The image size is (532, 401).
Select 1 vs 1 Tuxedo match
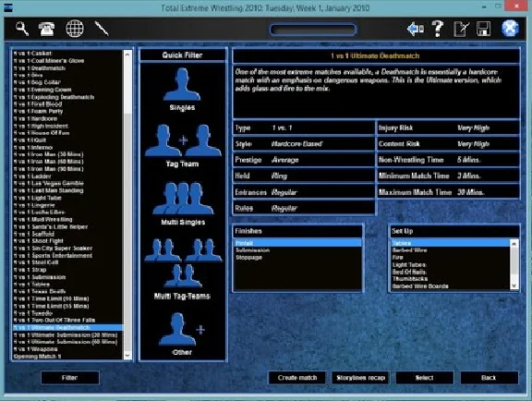click(67, 313)
